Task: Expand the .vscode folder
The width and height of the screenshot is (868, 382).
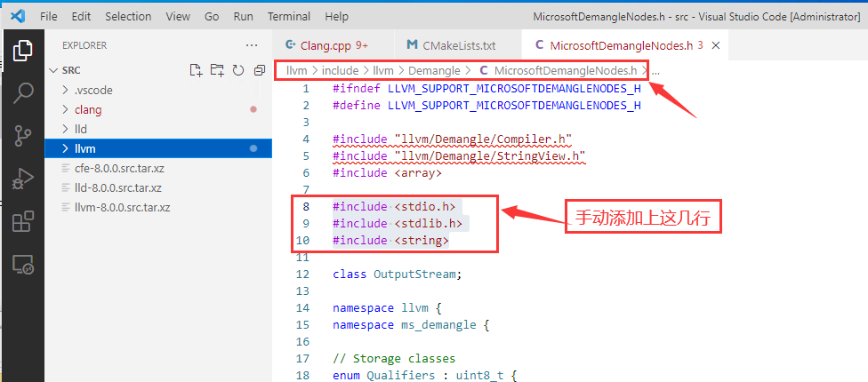Action: [x=158, y=90]
